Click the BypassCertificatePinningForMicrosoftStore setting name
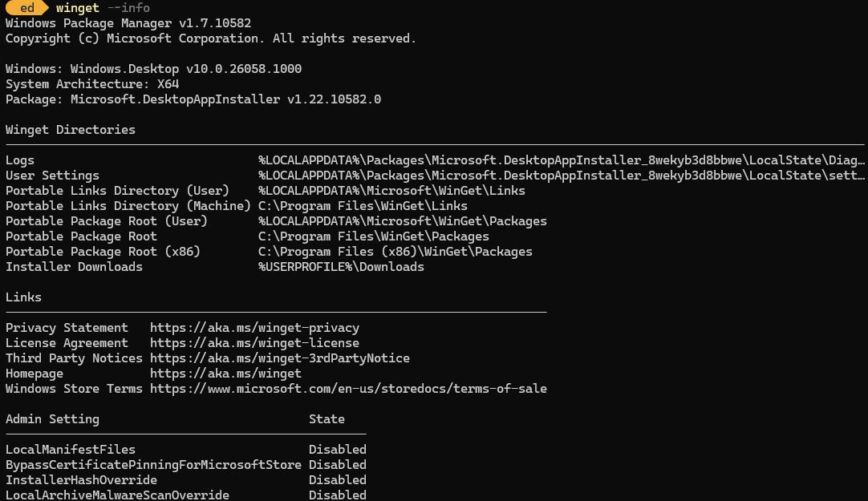The image size is (868, 501). tap(153, 465)
